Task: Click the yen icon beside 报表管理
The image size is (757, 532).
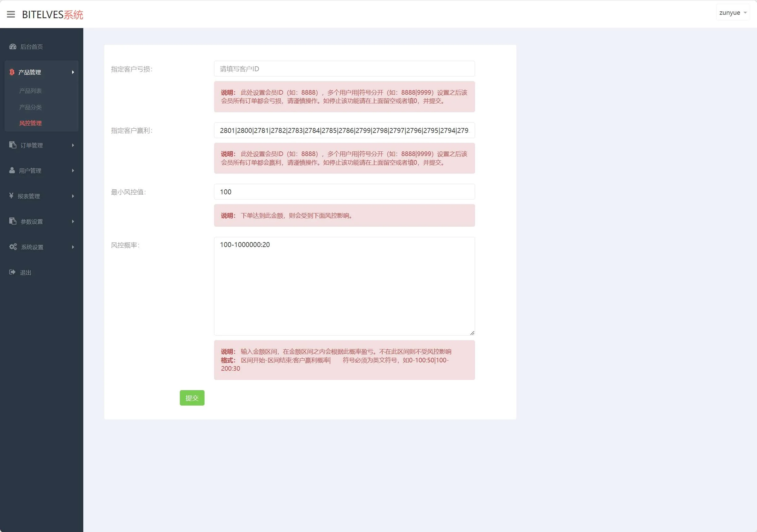Action: (x=11, y=196)
